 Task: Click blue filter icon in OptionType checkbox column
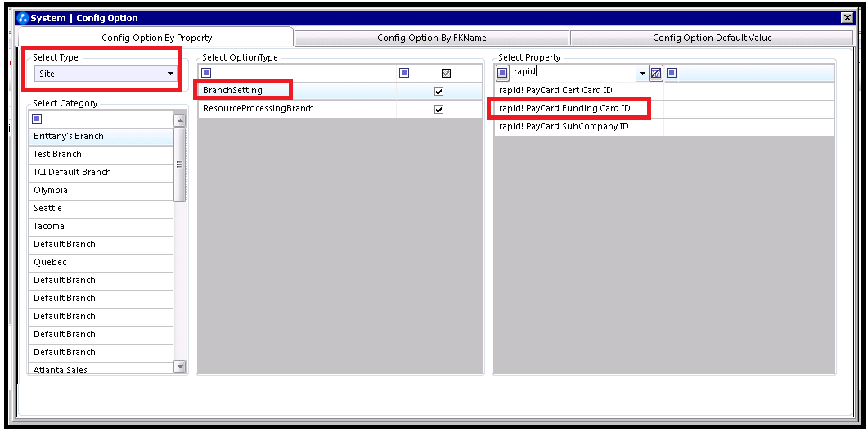404,73
